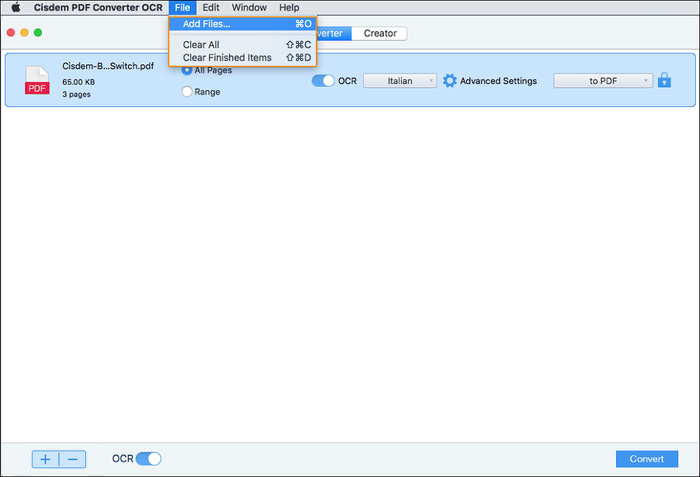The image size is (700, 477).
Task: Switch to the Creator tab
Action: click(379, 33)
